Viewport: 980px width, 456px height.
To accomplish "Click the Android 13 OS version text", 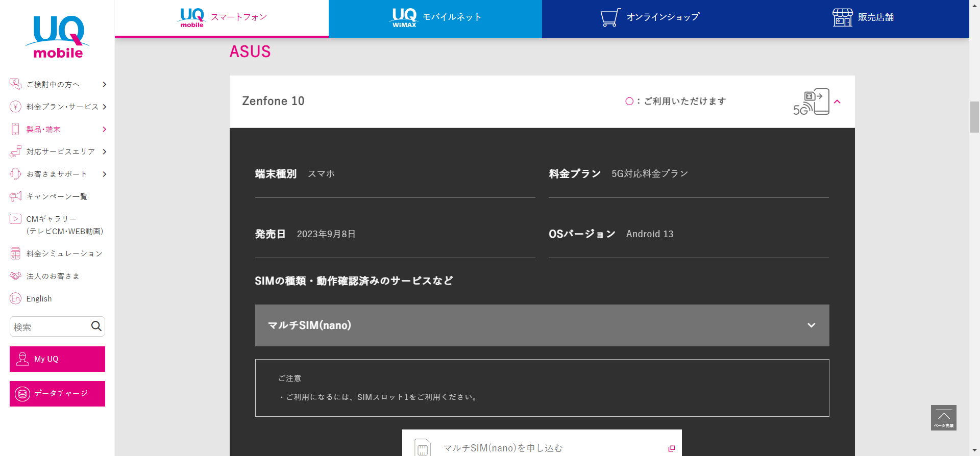I will click(x=650, y=234).
